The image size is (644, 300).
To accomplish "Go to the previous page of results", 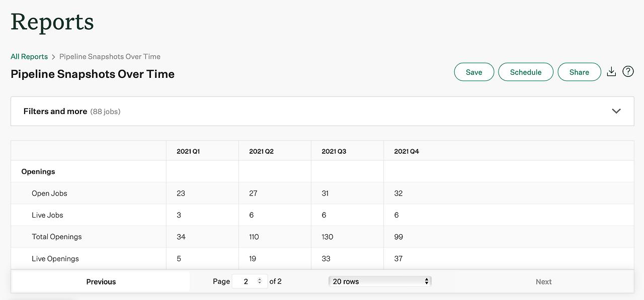I will tap(101, 281).
